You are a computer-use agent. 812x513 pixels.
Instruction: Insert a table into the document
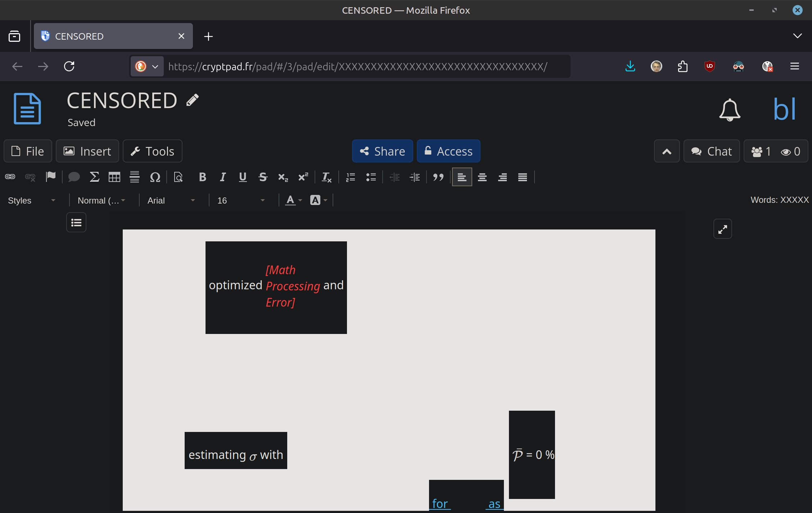click(x=114, y=177)
